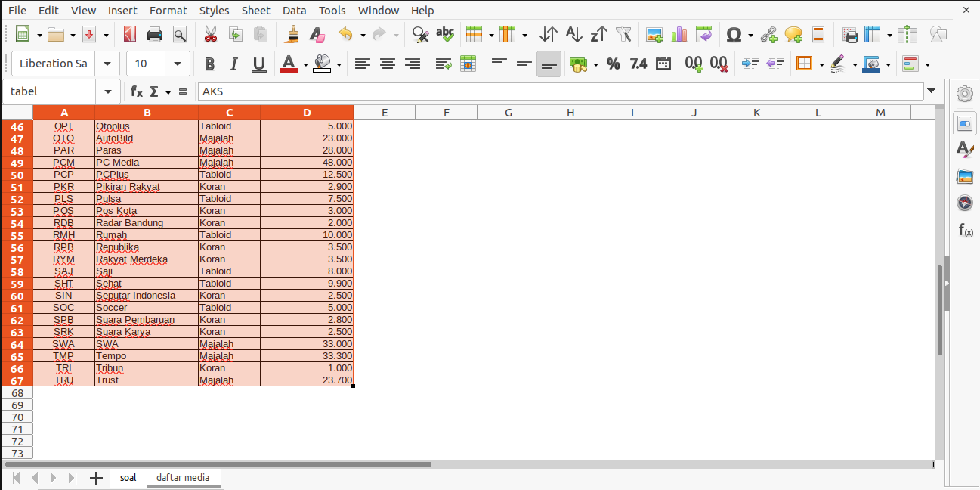Open the Navigator sidebar panel
Viewport: 980px width, 490px height.
coord(965,203)
